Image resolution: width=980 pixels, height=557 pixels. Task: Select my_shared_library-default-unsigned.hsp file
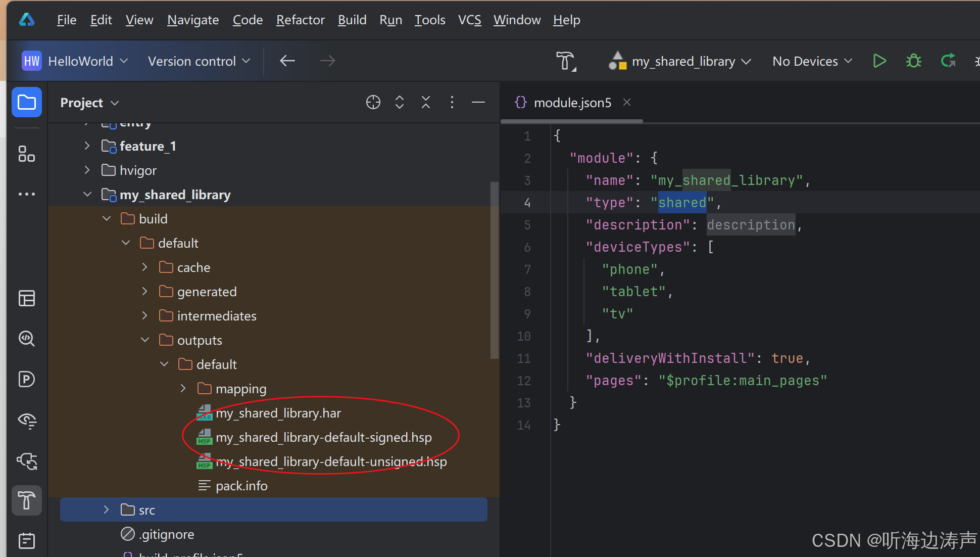pyautogui.click(x=331, y=461)
